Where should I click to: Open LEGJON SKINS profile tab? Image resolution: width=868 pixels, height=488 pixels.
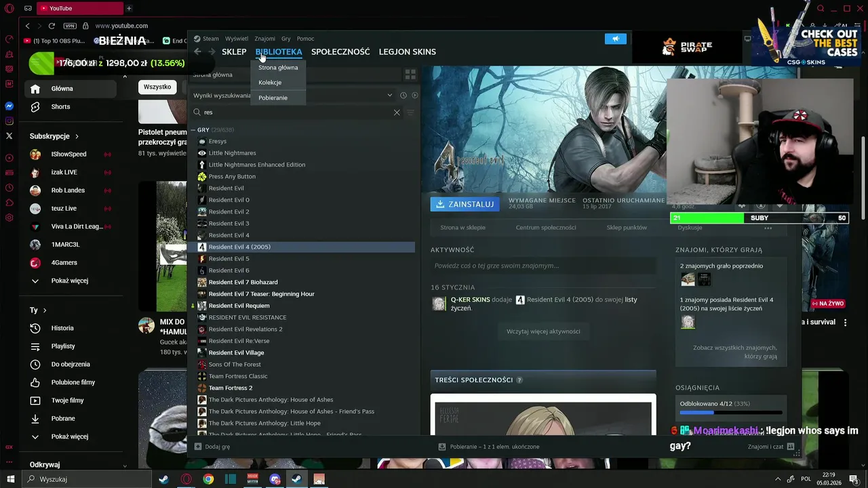[407, 52]
